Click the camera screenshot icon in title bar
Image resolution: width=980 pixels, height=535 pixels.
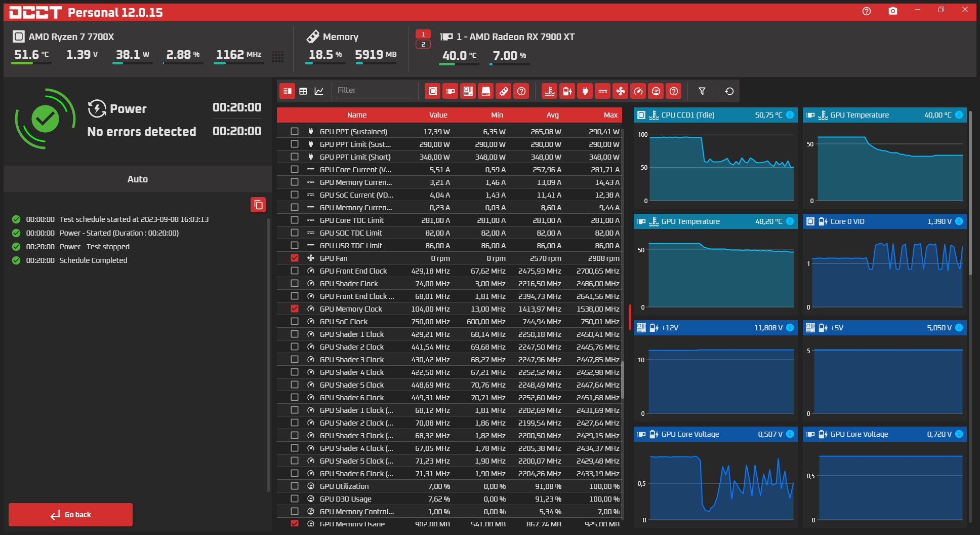coord(892,11)
